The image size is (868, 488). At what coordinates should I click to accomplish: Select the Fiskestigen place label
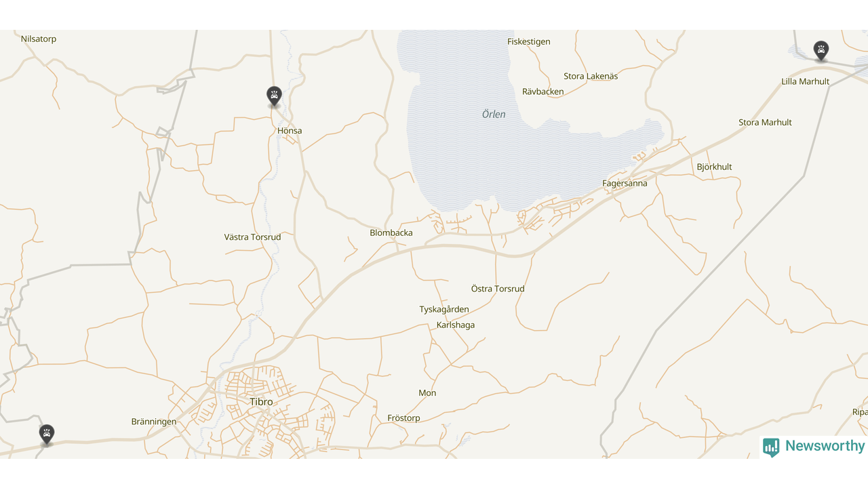[x=529, y=42]
